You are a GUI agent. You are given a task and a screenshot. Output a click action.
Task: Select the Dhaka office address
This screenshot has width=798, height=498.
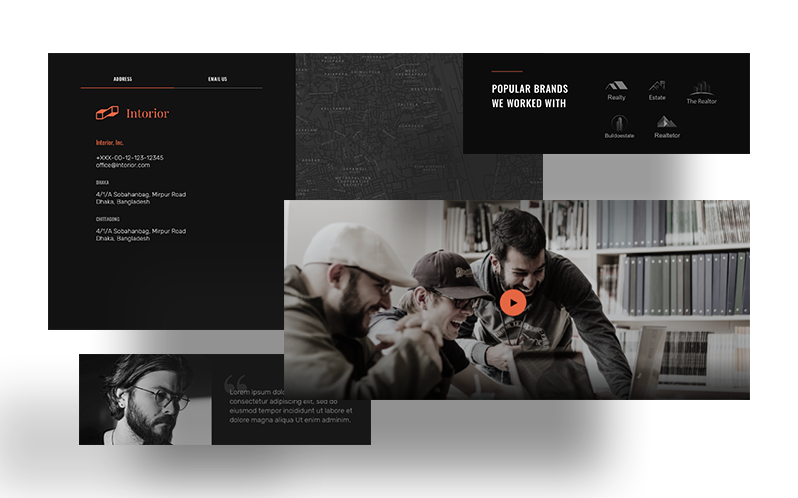(140, 198)
